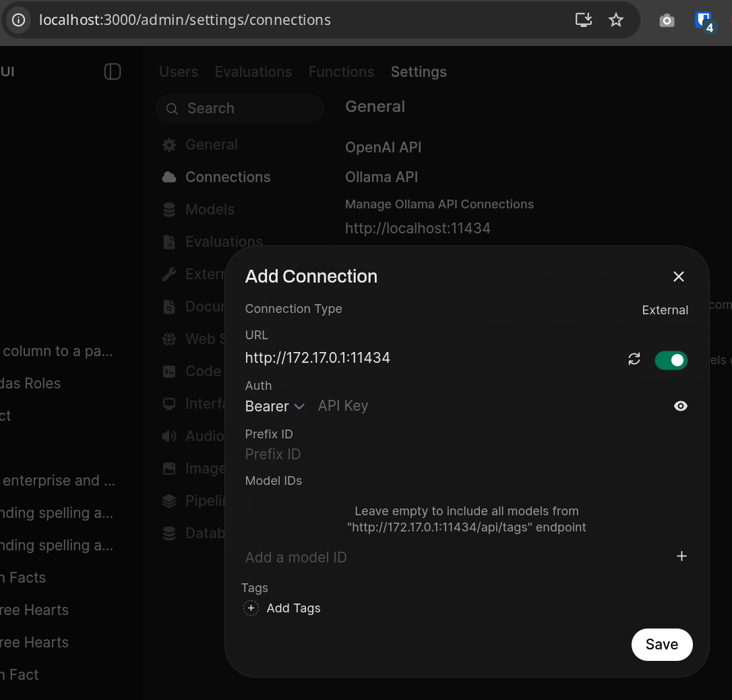Open the Users tab
The height and width of the screenshot is (700, 732).
[x=179, y=72]
